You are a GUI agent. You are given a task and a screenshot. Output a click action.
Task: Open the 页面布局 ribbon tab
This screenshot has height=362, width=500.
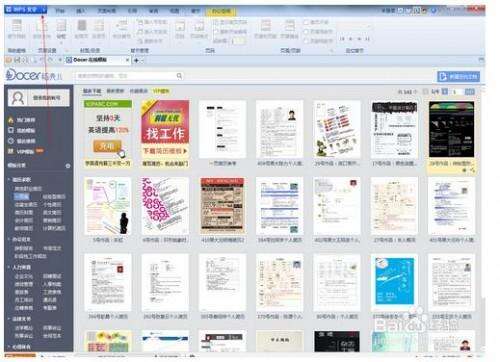pyautogui.click(x=106, y=11)
